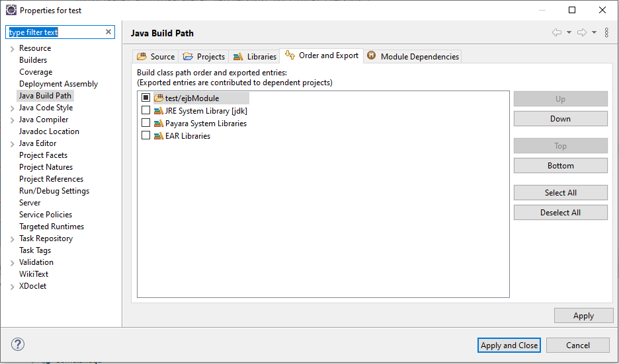Expand the Resource tree node
The width and height of the screenshot is (619, 364).
pos(12,49)
